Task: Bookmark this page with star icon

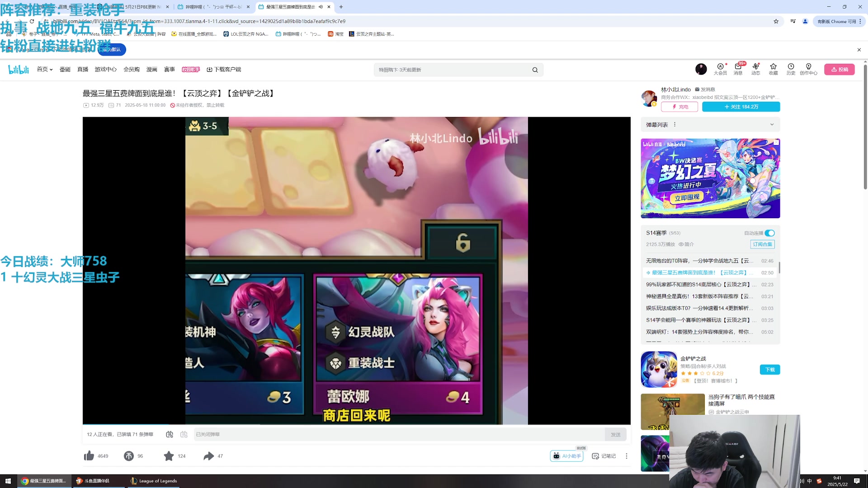Action: click(776, 21)
